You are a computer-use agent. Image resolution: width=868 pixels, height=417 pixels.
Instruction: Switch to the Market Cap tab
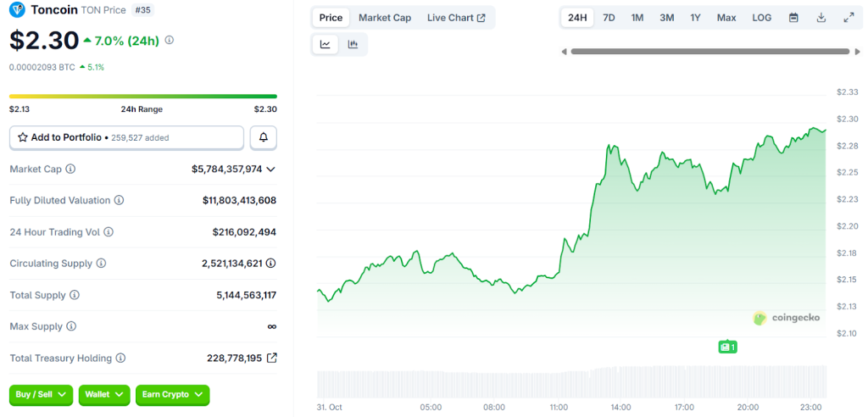point(385,18)
